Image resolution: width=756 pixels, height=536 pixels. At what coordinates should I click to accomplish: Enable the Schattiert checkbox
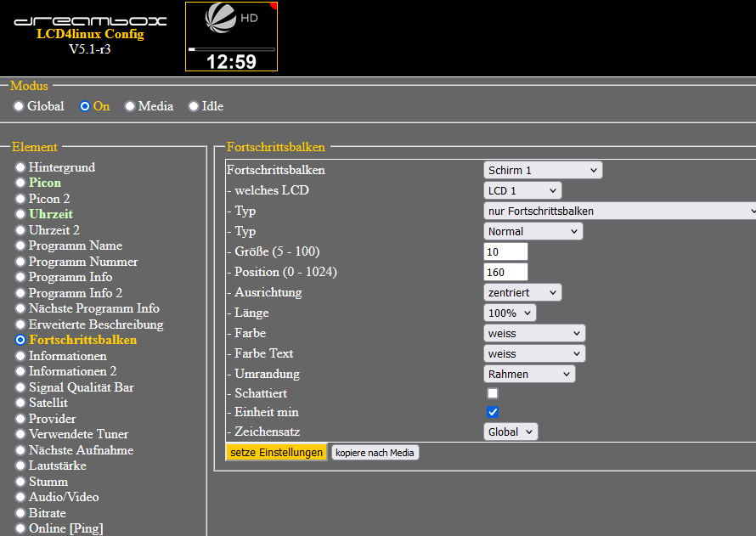[493, 393]
